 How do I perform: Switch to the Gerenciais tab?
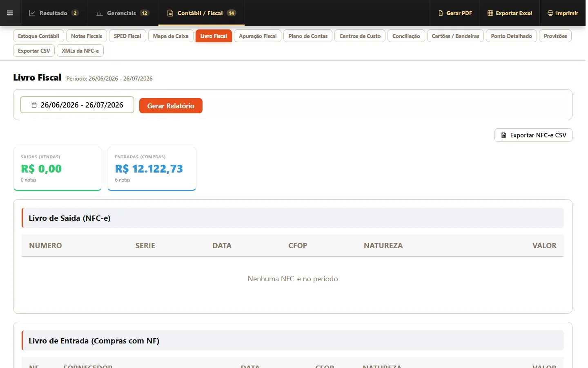(122, 13)
